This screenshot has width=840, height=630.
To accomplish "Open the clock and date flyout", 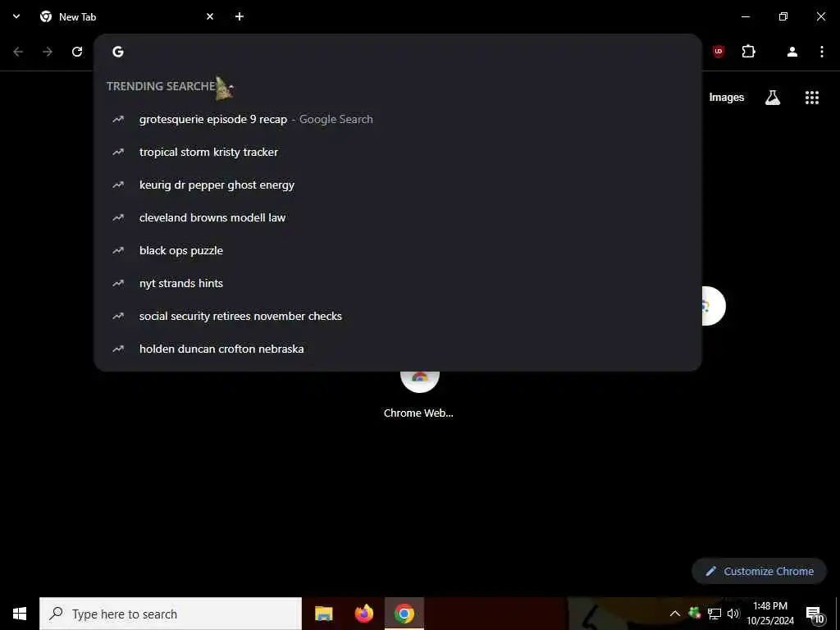I will pos(769,614).
